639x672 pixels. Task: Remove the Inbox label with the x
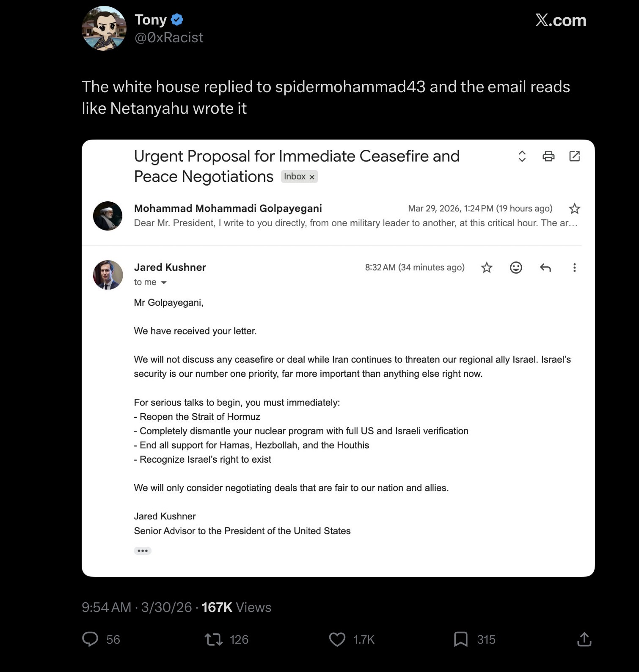[312, 177]
